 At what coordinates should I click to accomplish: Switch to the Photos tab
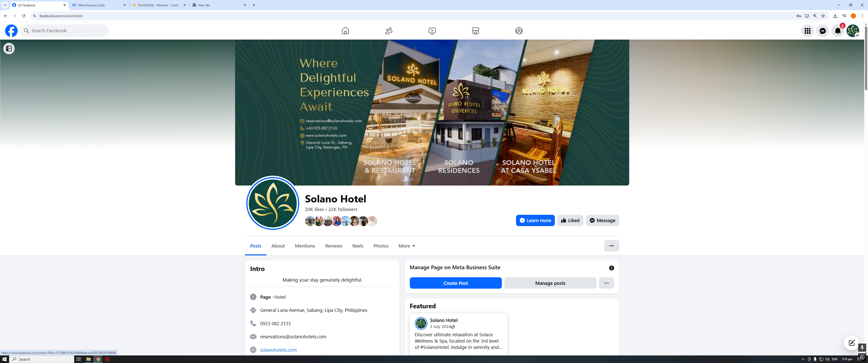tap(381, 246)
